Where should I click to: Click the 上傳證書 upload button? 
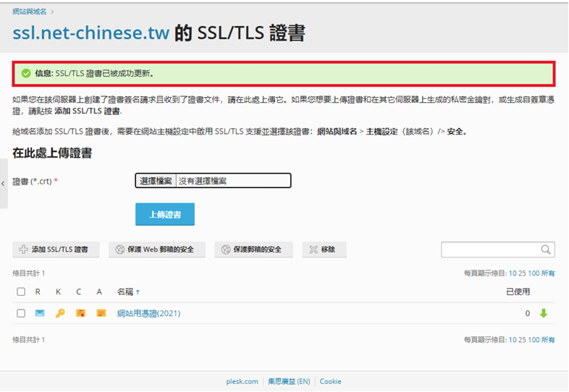coord(165,214)
